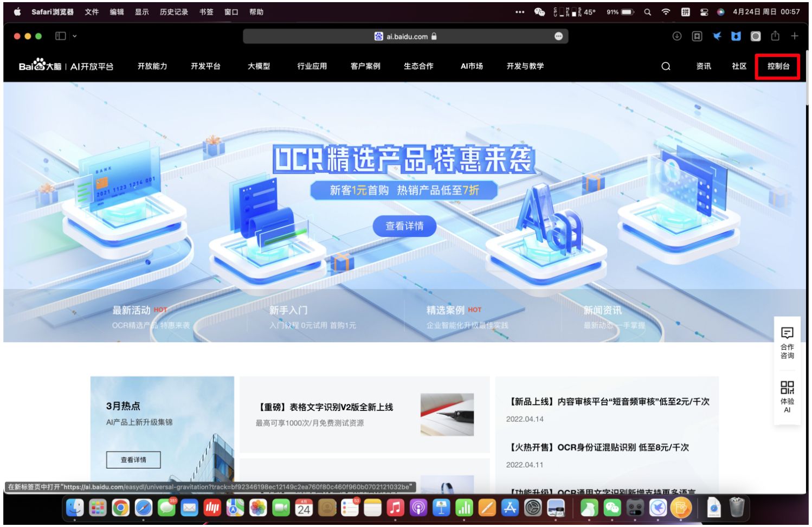812x527 pixels.
Task: Click the Baidu AI开放平台 logo
Action: tap(66, 66)
